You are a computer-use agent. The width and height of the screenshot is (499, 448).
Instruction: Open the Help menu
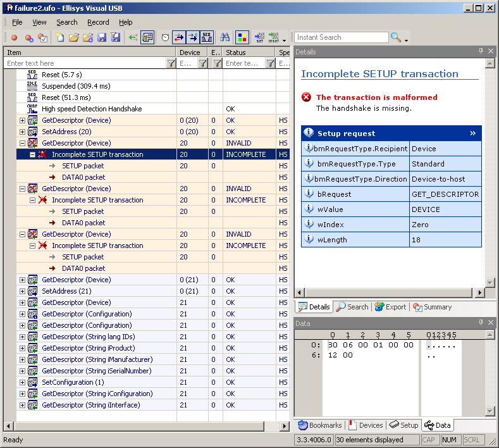(126, 22)
